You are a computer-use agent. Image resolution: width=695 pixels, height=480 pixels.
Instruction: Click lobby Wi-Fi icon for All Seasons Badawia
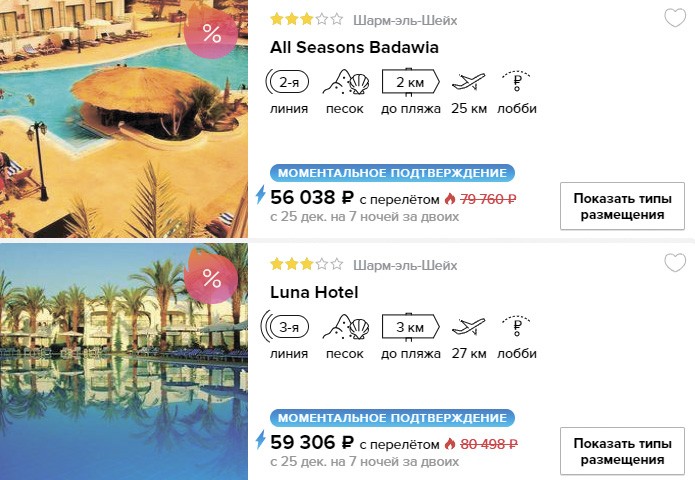(x=516, y=81)
